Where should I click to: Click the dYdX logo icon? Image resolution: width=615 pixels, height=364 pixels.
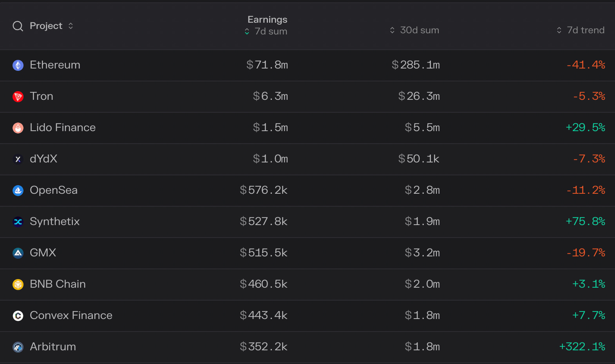pyautogui.click(x=18, y=159)
